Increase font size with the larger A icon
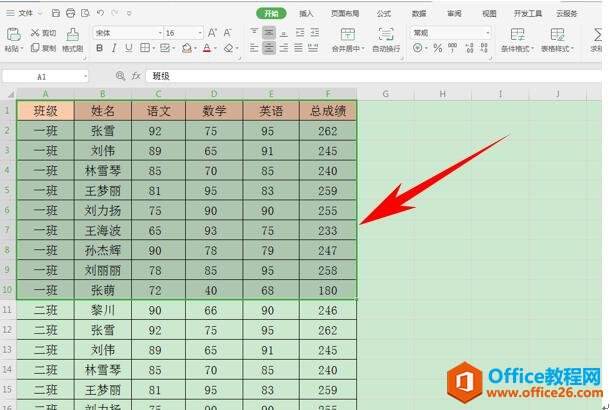The width and height of the screenshot is (610, 410). pyautogui.click(x=212, y=33)
